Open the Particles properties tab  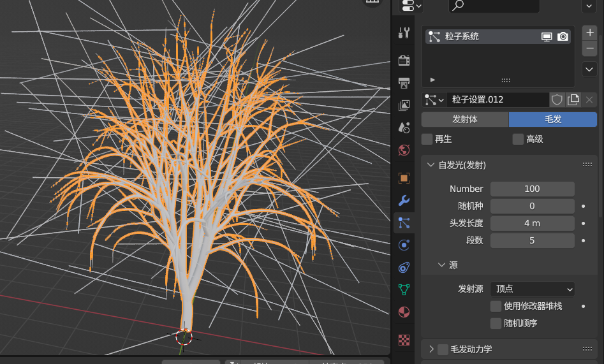pyautogui.click(x=404, y=222)
